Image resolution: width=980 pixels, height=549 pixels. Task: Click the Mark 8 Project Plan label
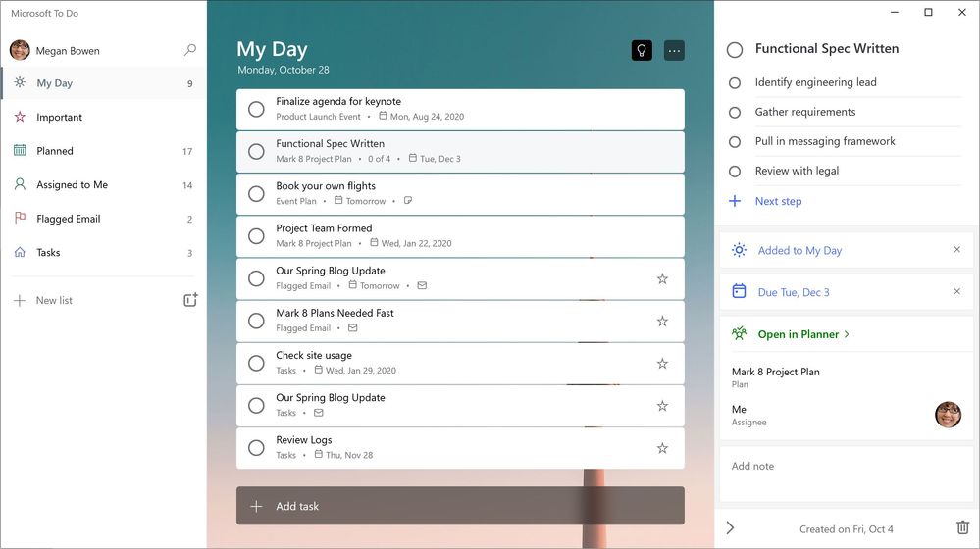776,372
